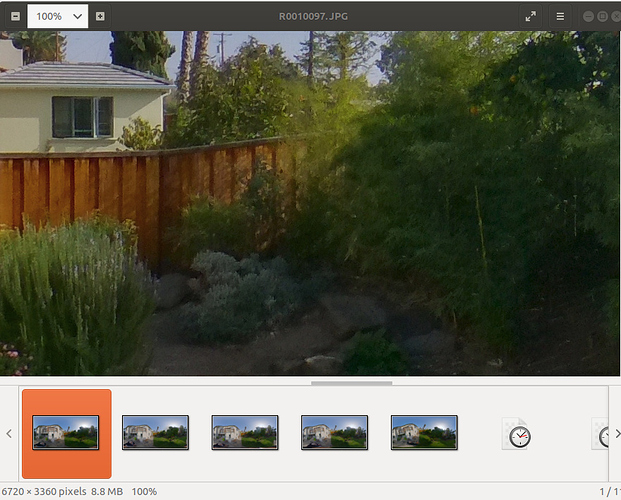
Task: Minimize the image viewer window
Action: click(x=589, y=16)
